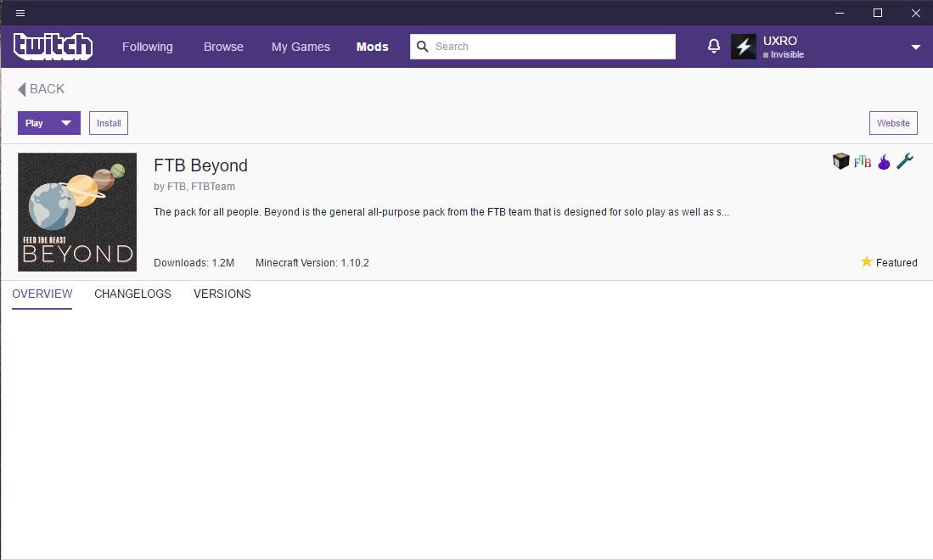
Task: Open the modpack Website button
Action: [893, 123]
